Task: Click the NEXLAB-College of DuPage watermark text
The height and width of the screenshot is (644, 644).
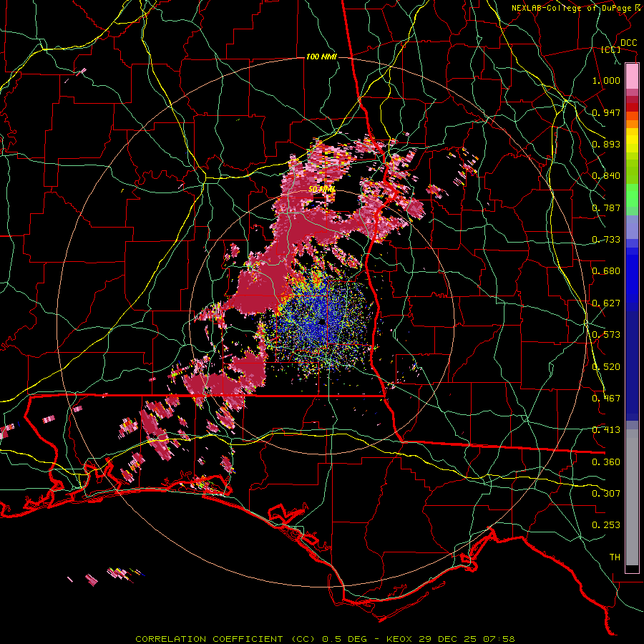Action: [x=577, y=8]
